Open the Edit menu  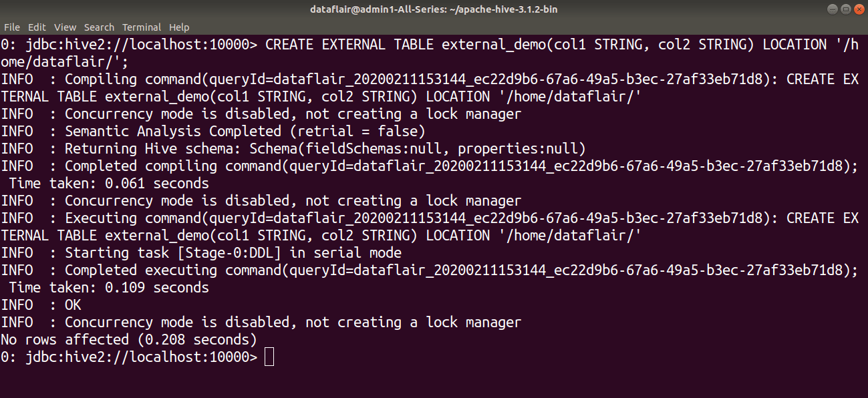tap(37, 27)
